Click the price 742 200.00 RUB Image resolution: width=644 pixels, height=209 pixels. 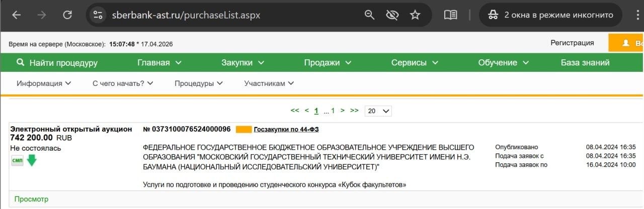click(x=41, y=138)
